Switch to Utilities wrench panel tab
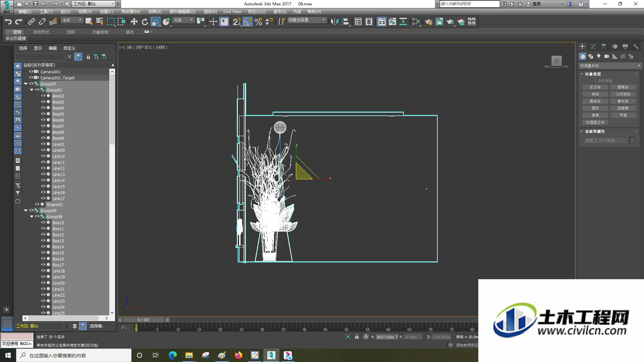Screen dimensions: 644x362 [x=636, y=47]
